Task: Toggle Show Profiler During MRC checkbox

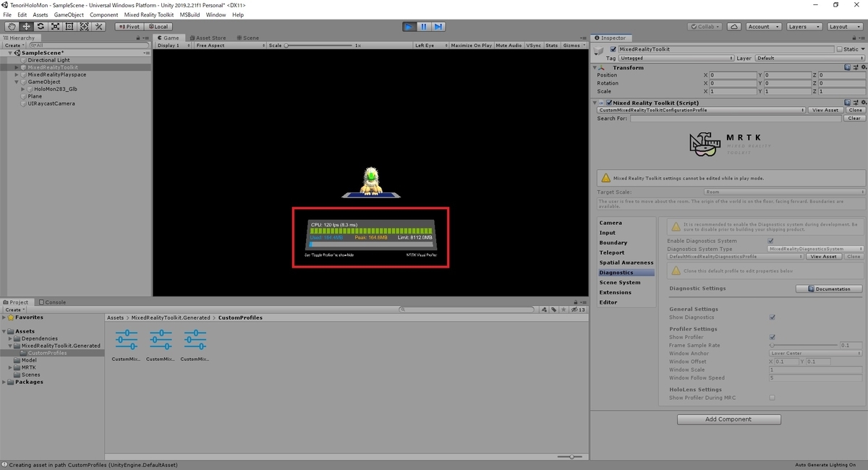Action: [x=773, y=398]
